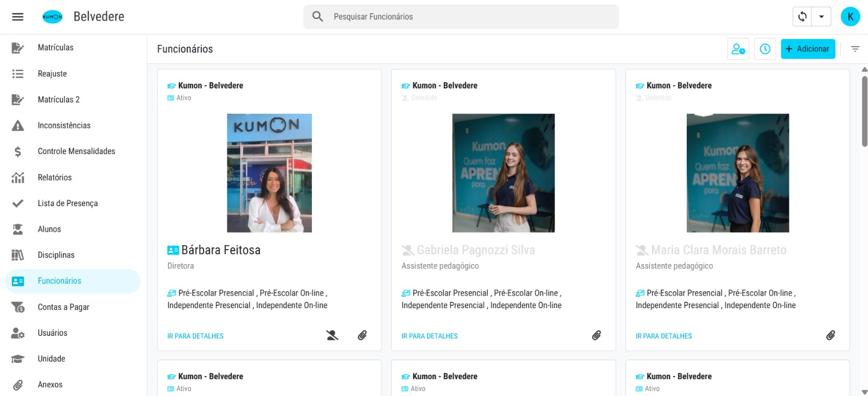Click Ativo status on Bárbara Feitosa card
868x396 pixels.
pos(184,98)
